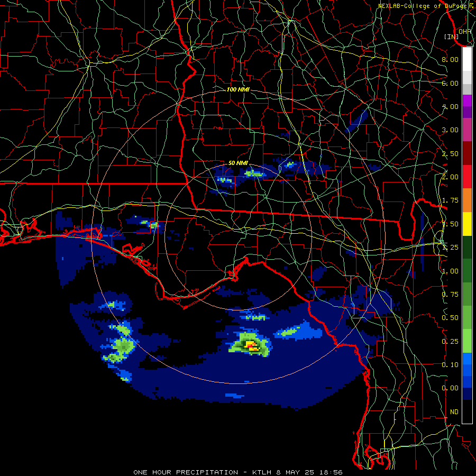Image resolution: width=476 pixels, height=476 pixels.
Task: Click the 2.00 legend value
Action: 450,177
